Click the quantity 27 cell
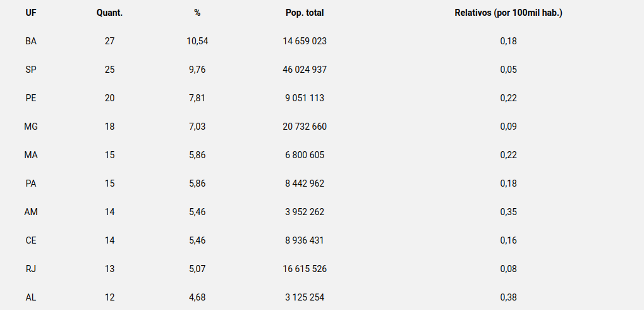644x310 pixels. click(x=110, y=41)
